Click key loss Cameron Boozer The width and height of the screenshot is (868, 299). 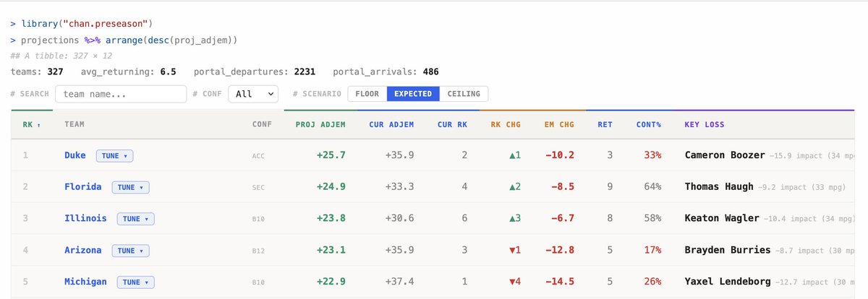[724, 155]
